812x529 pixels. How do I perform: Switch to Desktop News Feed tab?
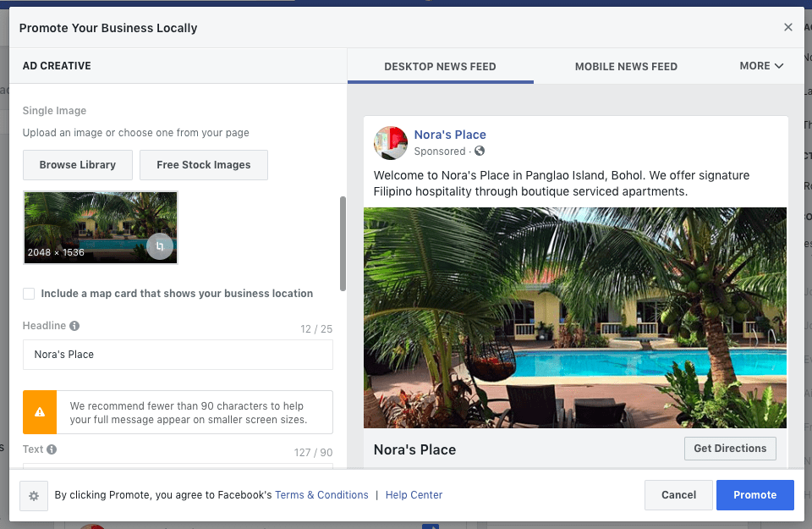(x=440, y=66)
